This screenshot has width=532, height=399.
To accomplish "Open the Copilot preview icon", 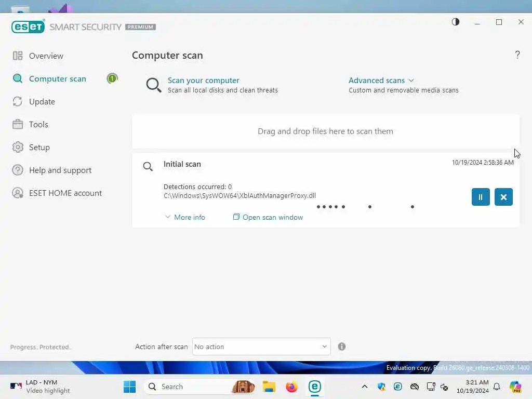I will coord(516,387).
